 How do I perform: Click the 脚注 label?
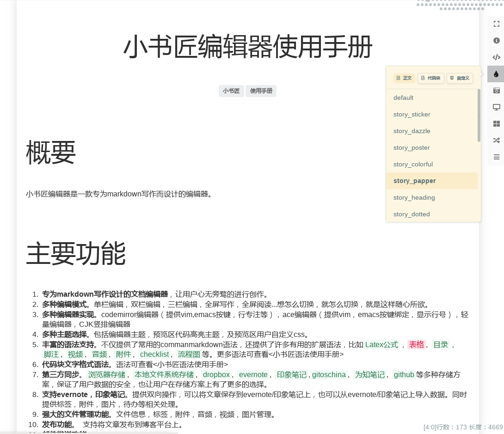(x=51, y=355)
